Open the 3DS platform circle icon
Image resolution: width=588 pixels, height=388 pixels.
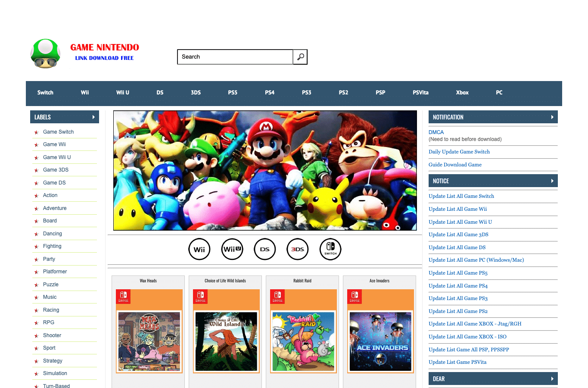(x=298, y=249)
